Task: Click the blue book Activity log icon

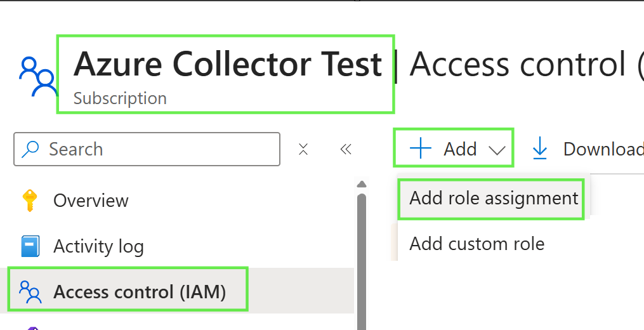Action: (30, 246)
